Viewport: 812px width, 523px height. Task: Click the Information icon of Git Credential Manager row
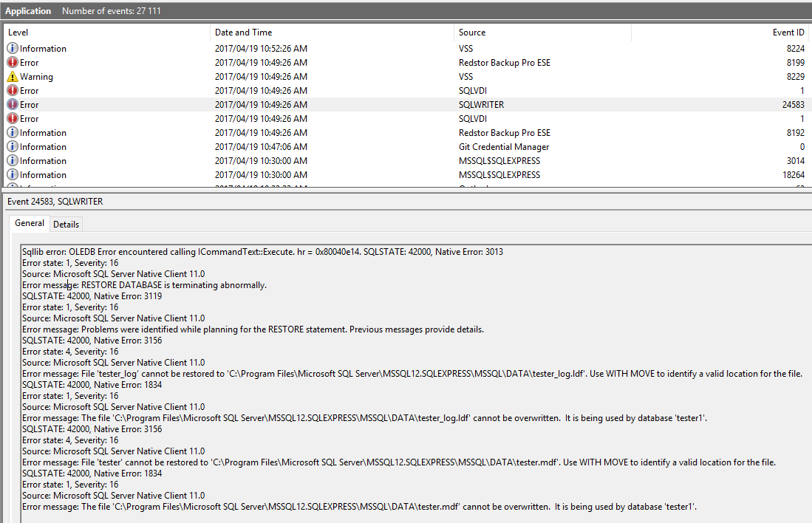tap(13, 146)
